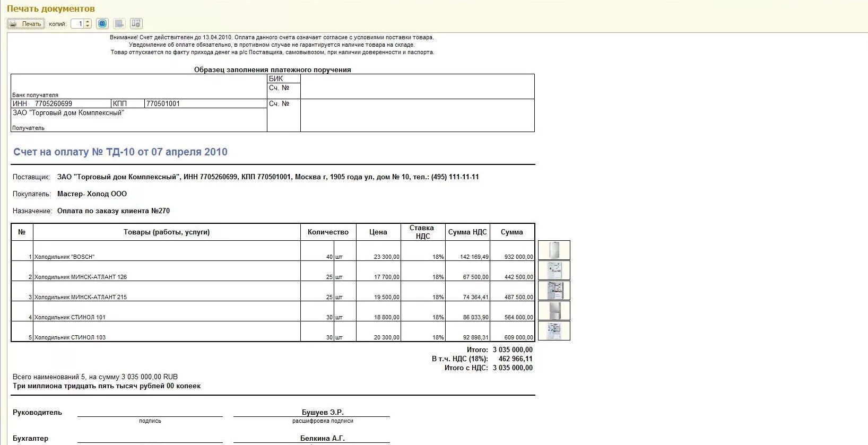Open МИНСК-АТЛАНТ 126 thumbnail image
This screenshot has height=445, width=868.
tap(554, 271)
